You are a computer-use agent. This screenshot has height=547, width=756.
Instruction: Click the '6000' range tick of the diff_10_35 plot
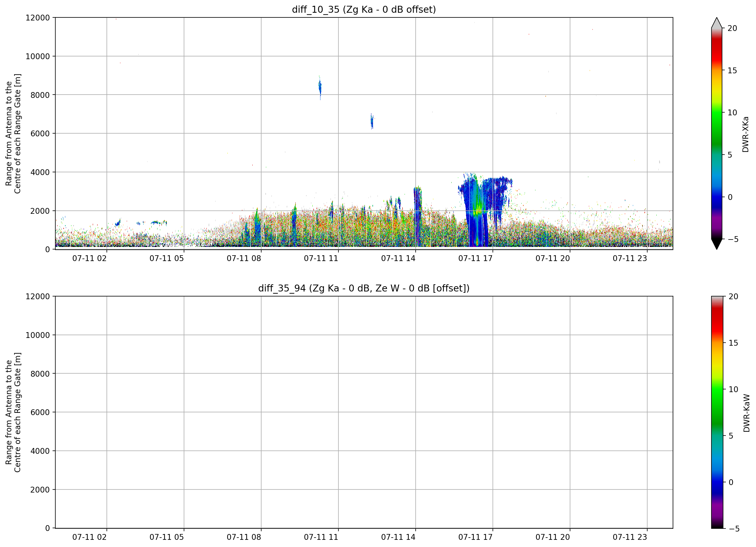pyautogui.click(x=40, y=134)
